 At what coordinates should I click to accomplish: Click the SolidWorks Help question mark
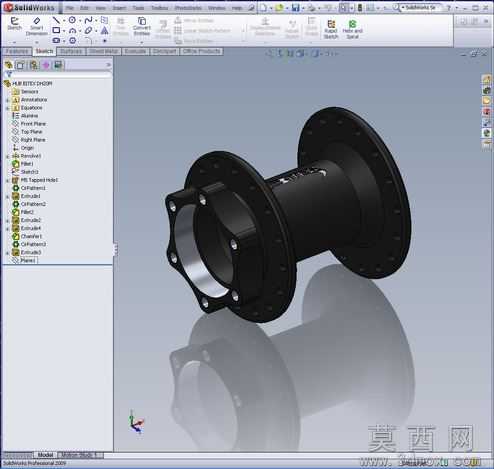click(449, 7)
